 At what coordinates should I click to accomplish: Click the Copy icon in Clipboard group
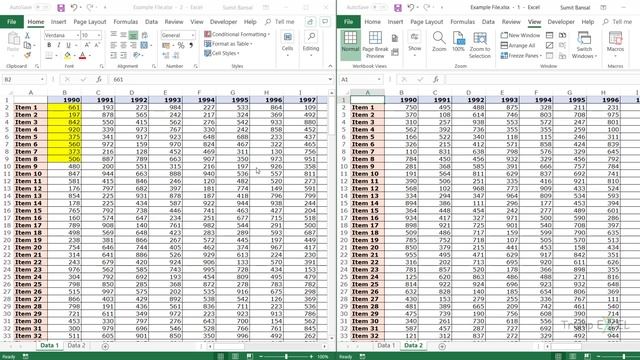tap(27, 45)
